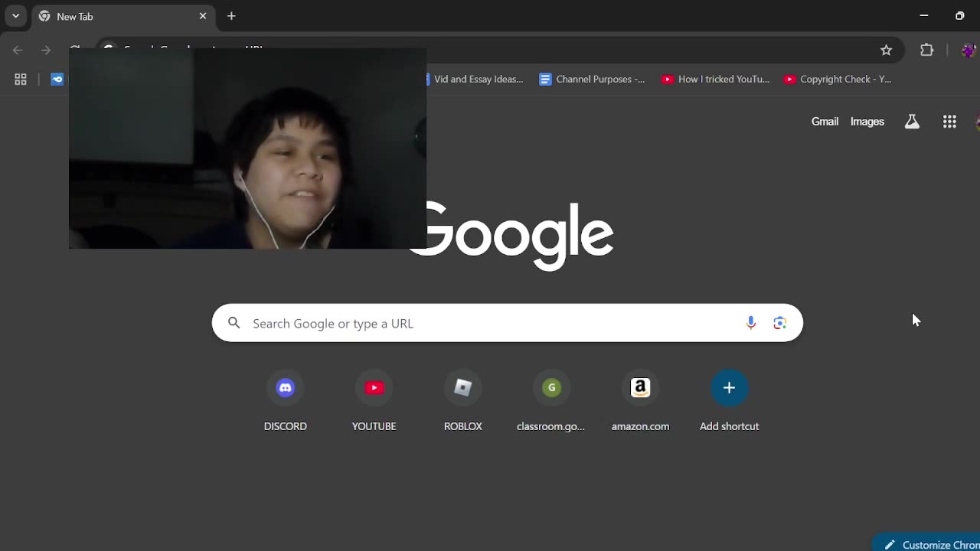The height and width of the screenshot is (551, 980).
Task: Open the classroom.google shortcut
Action: coord(551,402)
